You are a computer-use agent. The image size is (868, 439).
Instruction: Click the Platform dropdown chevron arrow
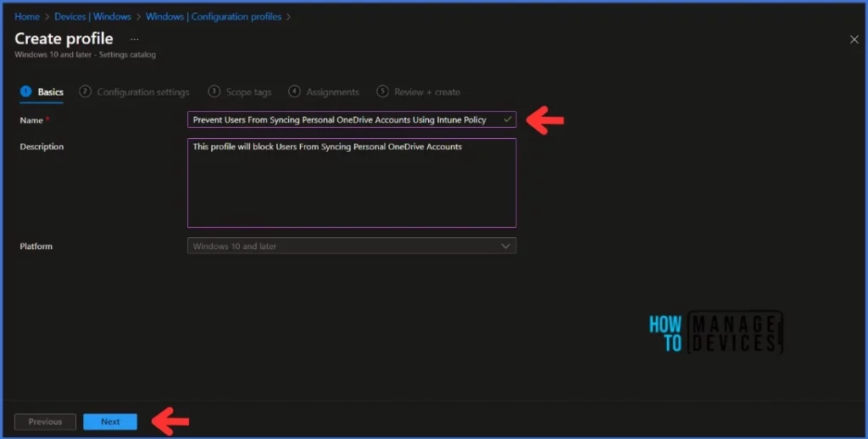(505, 246)
